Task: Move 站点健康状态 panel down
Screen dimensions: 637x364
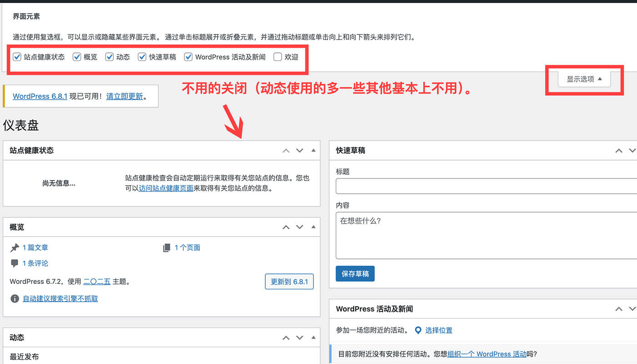Action: (299, 151)
